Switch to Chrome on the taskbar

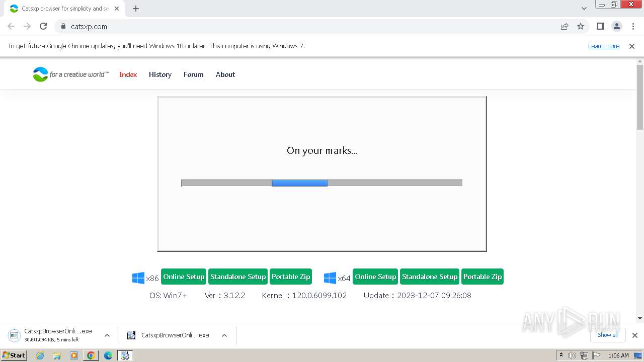coord(91,355)
